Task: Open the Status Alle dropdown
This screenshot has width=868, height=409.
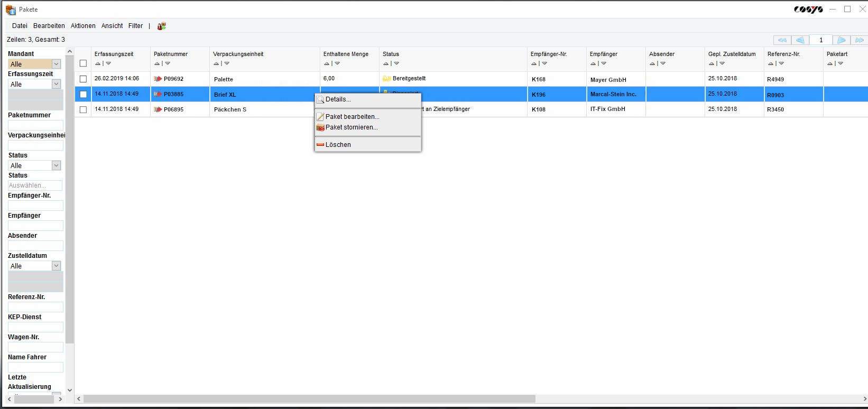Action: click(56, 165)
